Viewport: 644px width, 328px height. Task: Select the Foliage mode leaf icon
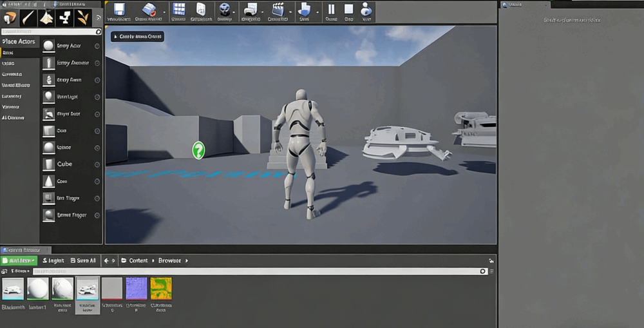coord(84,17)
